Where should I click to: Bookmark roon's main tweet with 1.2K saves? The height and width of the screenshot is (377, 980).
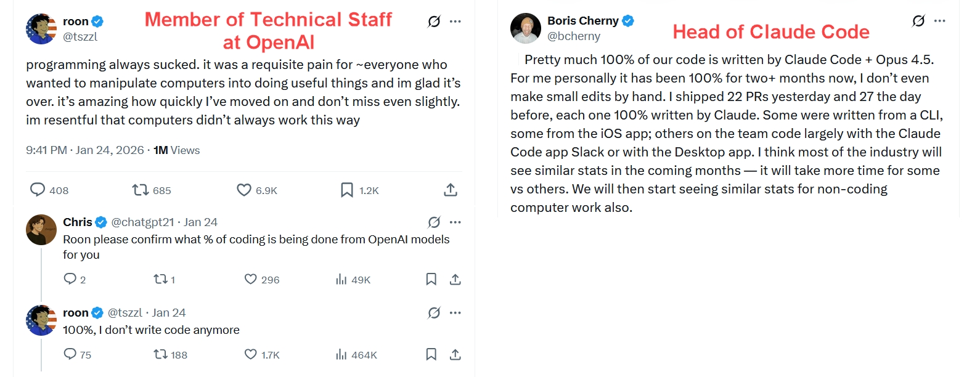coord(347,190)
